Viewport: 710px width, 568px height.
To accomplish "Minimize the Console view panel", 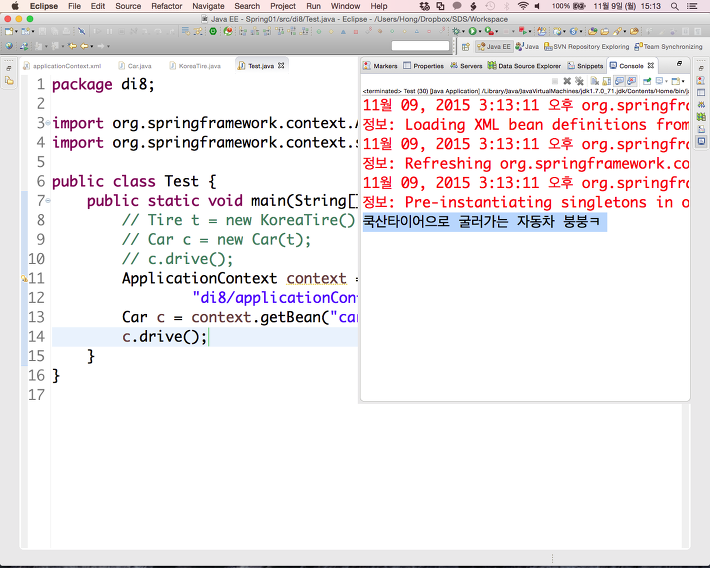I will (x=679, y=64).
